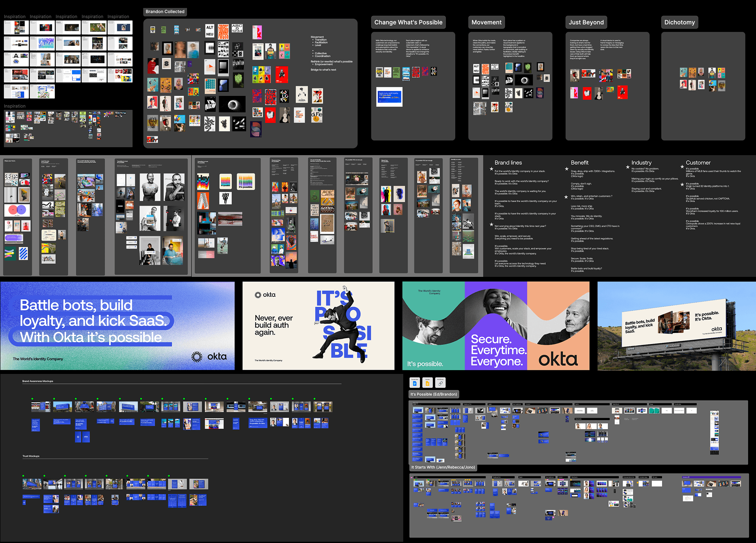Click the Okta sunburst logo on gradient banner
This screenshot has width=756, height=543.
pos(197,356)
